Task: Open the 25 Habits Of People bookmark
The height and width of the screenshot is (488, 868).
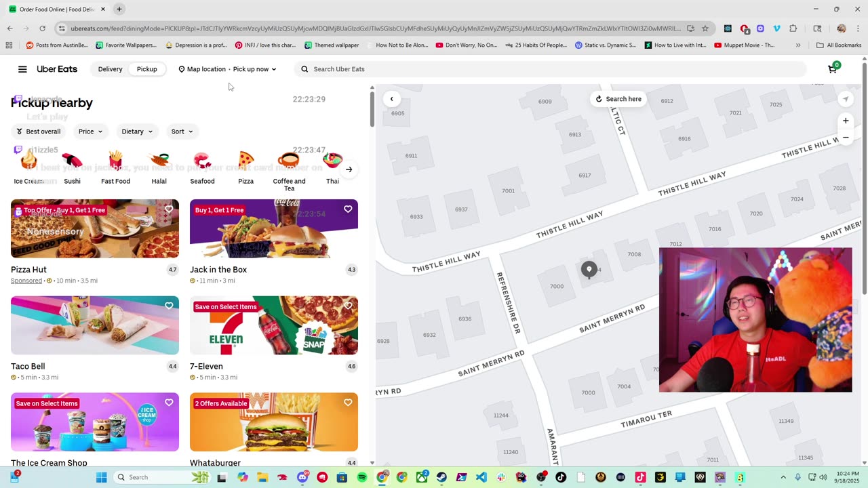Action: point(536,45)
